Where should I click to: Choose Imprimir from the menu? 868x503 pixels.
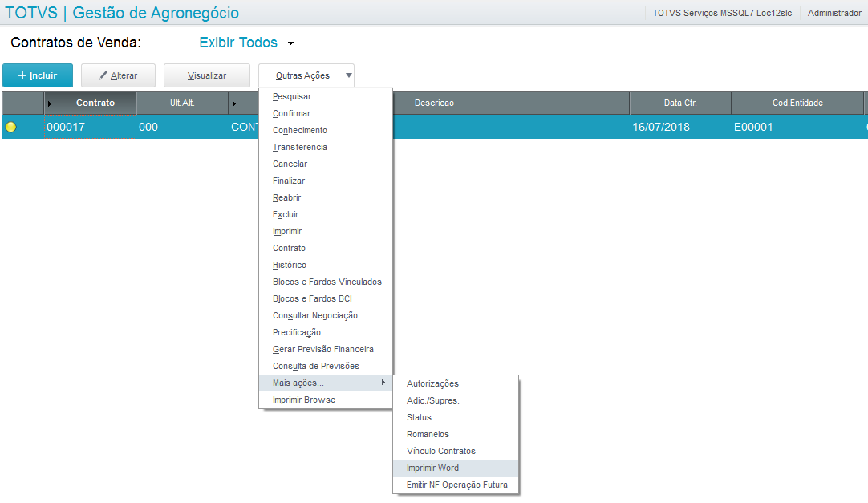coord(326,231)
